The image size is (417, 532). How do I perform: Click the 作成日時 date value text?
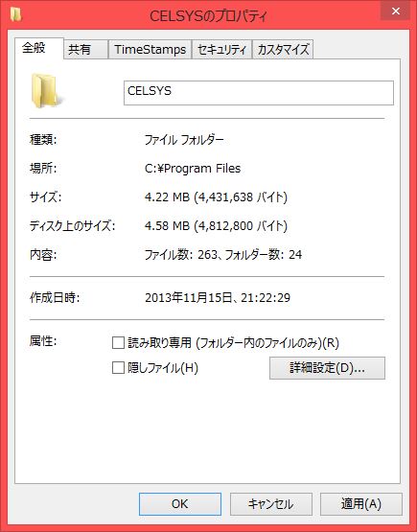coord(218,297)
